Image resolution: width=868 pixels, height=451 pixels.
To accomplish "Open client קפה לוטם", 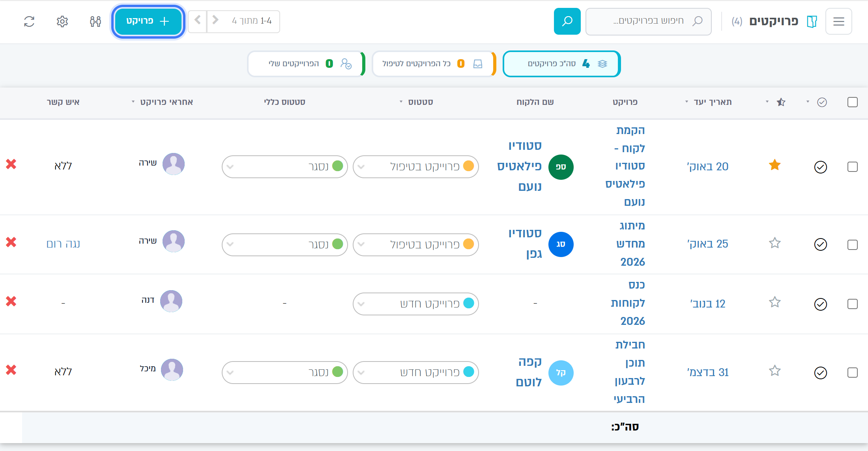I will pos(529,372).
